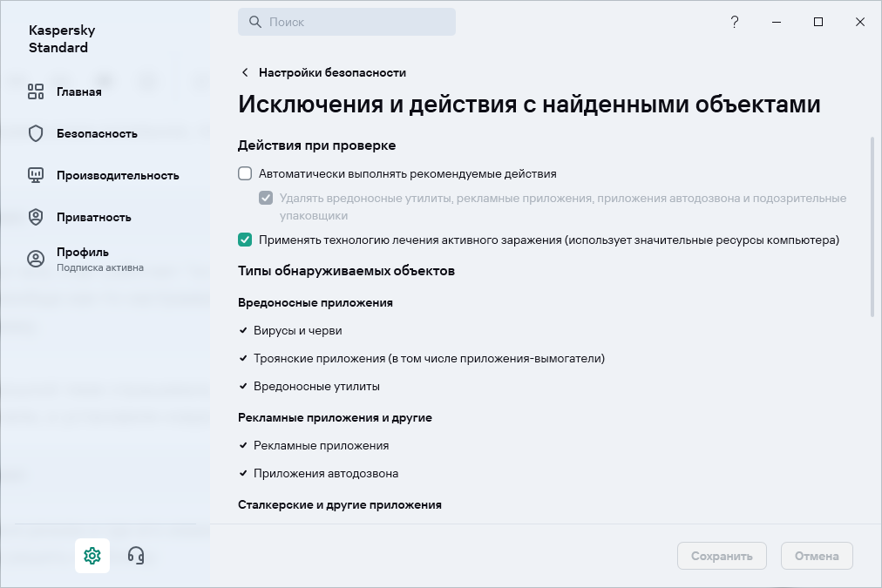Screen dimensions: 882x588
Task: Select the Главная menu item
Action: [x=78, y=91]
